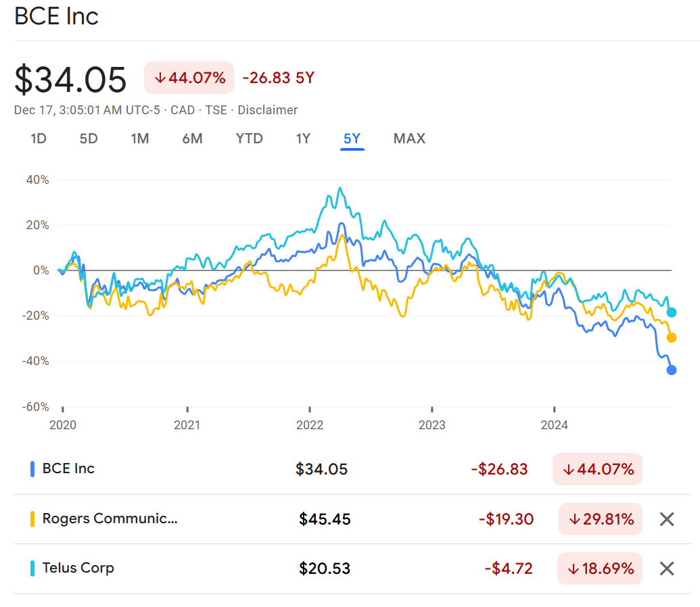Select the 1M chart range
Viewport: 700px width, 607px height.
click(140, 139)
